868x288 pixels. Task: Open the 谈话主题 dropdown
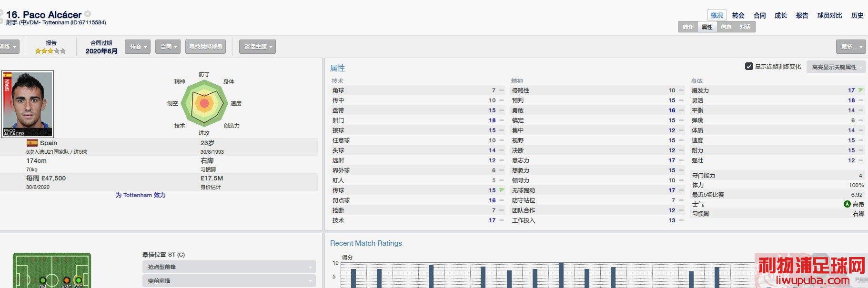[x=257, y=47]
